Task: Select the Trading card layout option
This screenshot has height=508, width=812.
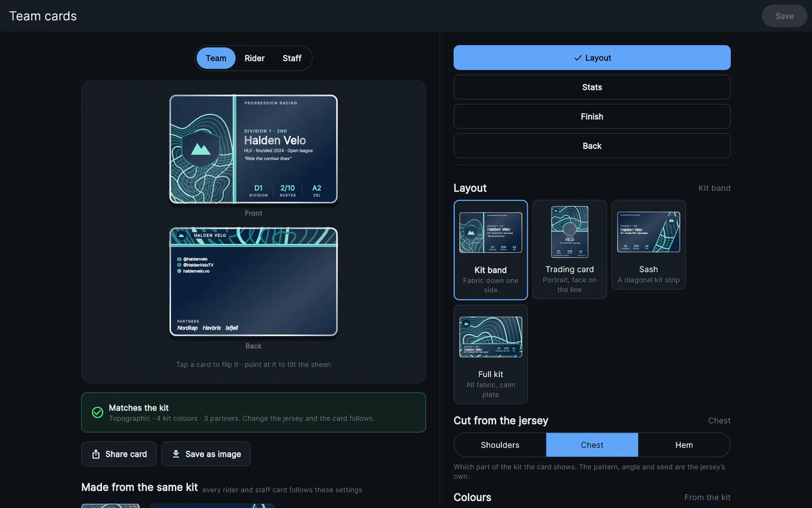Action: point(570,249)
